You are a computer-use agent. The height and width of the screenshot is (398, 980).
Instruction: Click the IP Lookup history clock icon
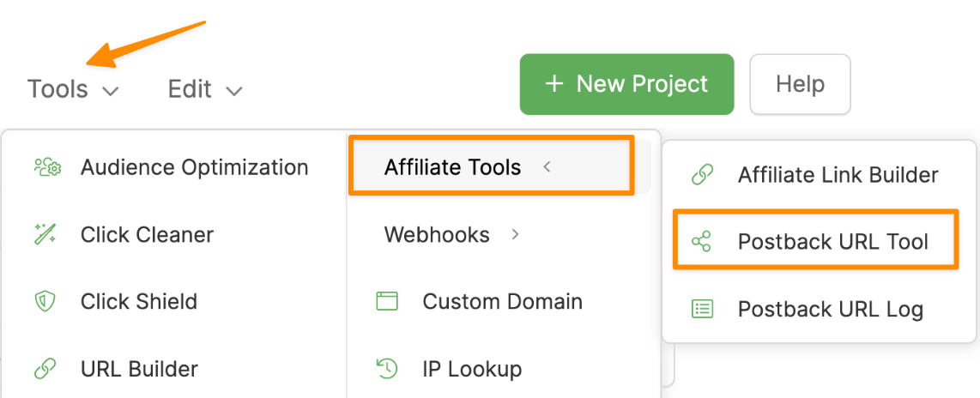(387, 370)
